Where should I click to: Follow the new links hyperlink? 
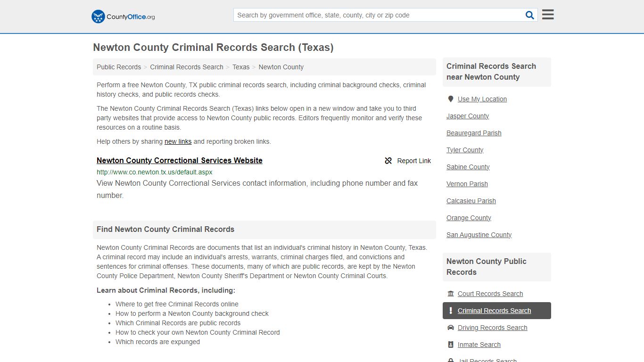(x=178, y=141)
